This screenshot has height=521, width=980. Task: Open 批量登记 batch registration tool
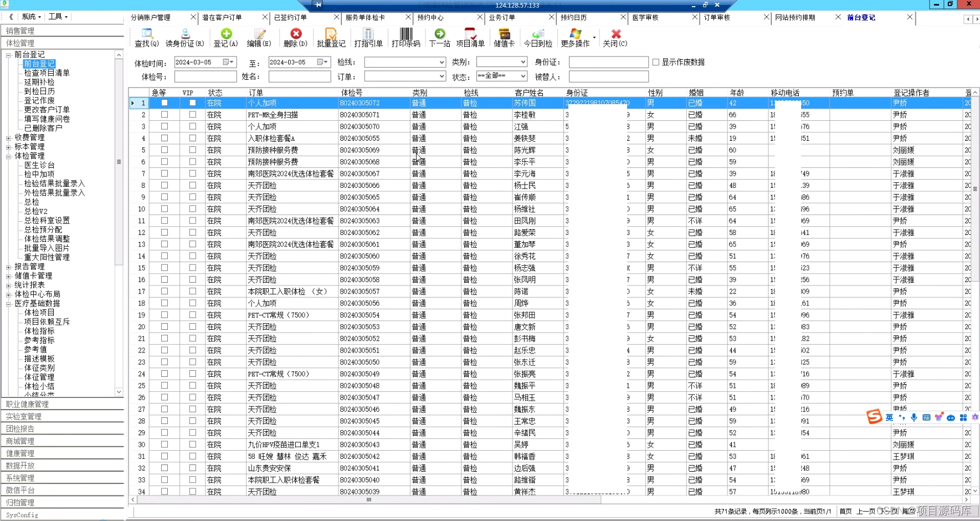coord(331,38)
